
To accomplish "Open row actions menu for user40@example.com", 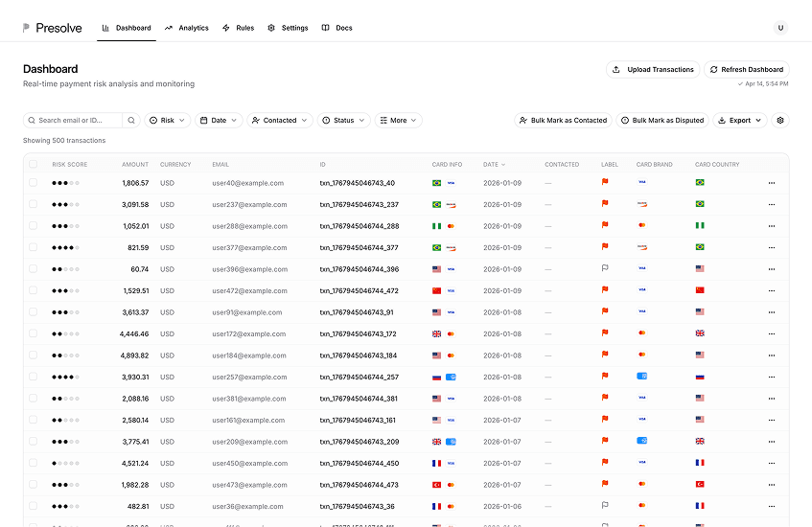I will point(772,183).
